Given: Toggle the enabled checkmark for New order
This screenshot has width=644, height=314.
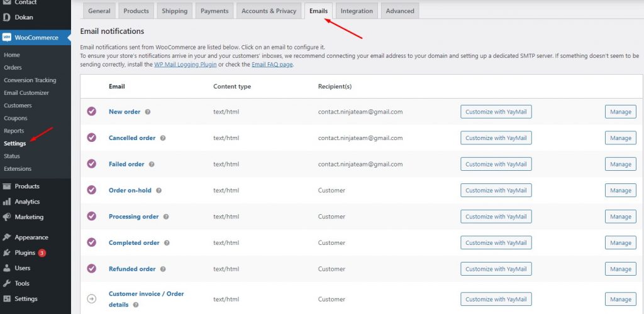Looking at the screenshot, I should tap(92, 111).
